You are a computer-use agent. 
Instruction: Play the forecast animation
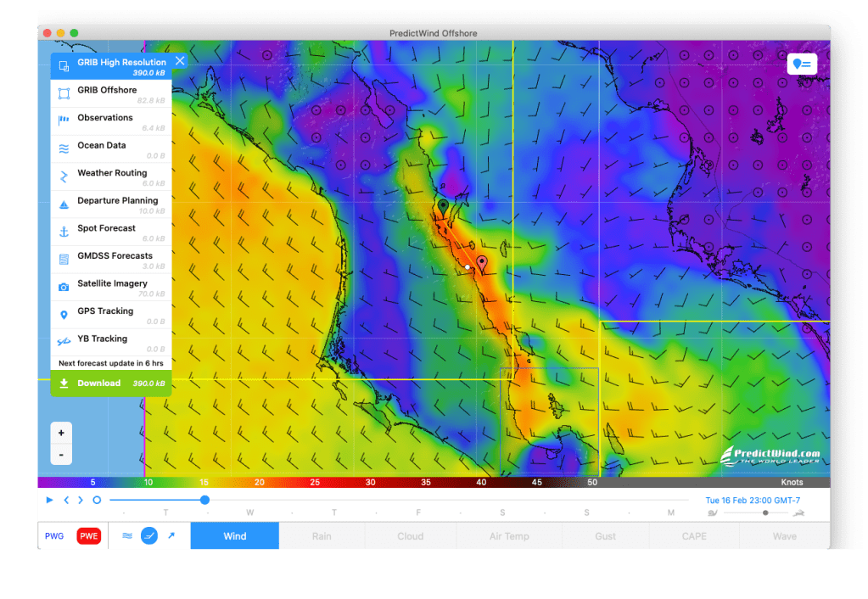50,500
